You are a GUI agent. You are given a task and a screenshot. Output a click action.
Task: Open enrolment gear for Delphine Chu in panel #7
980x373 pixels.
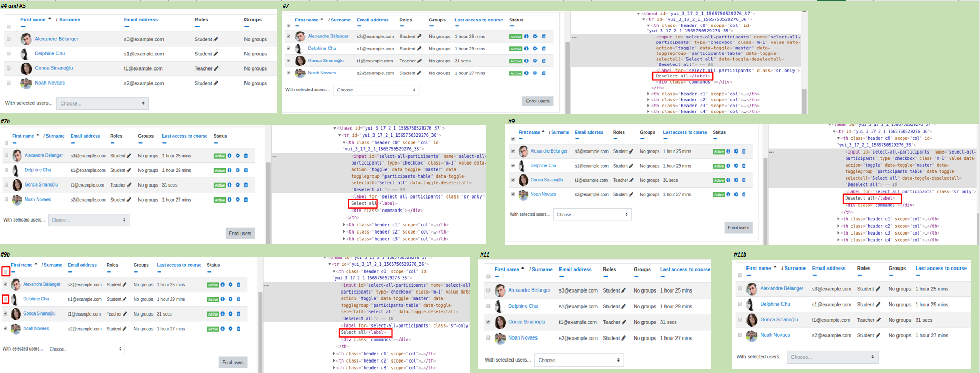pyautogui.click(x=535, y=49)
